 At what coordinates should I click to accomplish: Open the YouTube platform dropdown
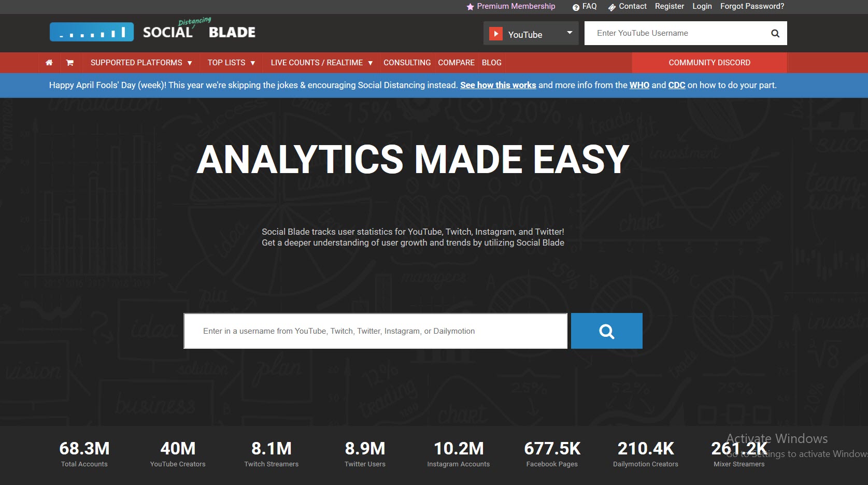pyautogui.click(x=531, y=33)
